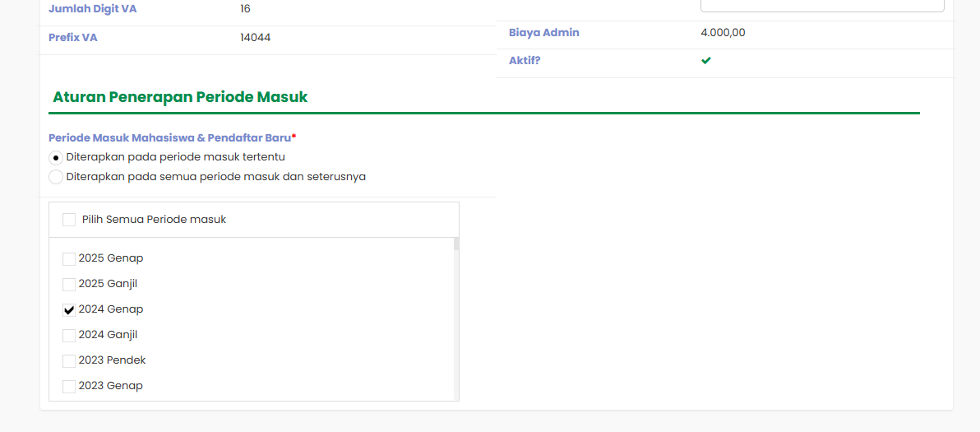Mark the 2023 Pendek period
The height and width of the screenshot is (432, 980).
[x=69, y=360]
